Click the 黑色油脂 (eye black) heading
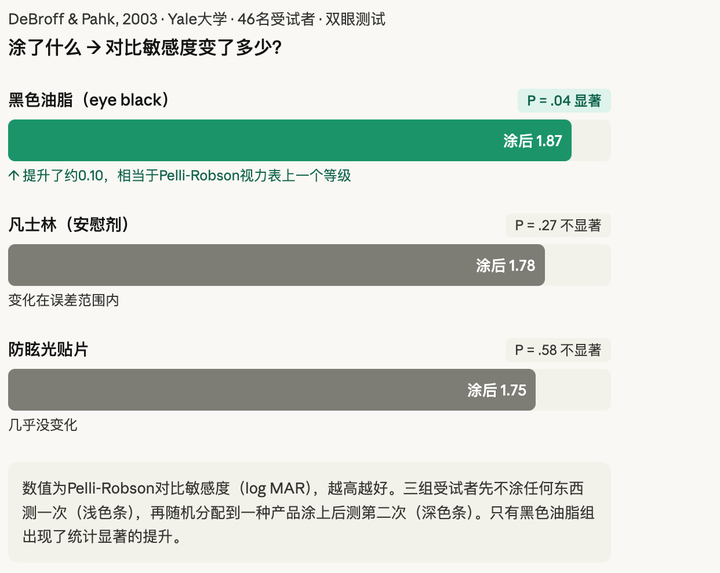 pos(89,100)
